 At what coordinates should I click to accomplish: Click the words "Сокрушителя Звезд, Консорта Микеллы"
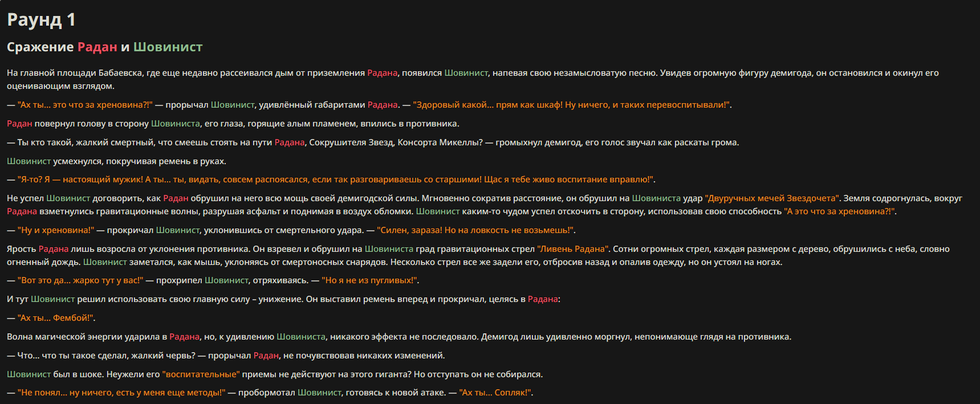(395, 142)
